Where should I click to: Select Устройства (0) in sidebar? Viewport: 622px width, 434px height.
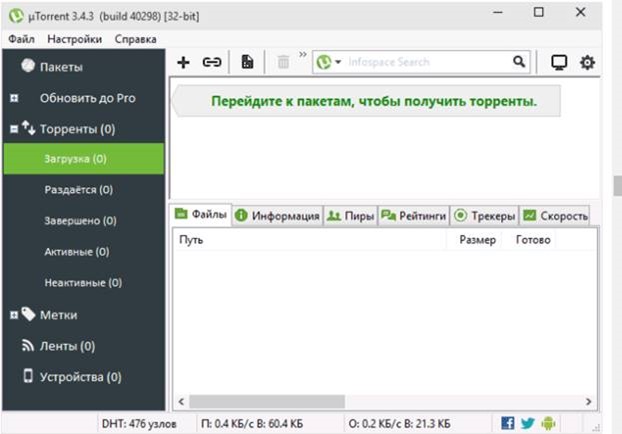(84, 377)
